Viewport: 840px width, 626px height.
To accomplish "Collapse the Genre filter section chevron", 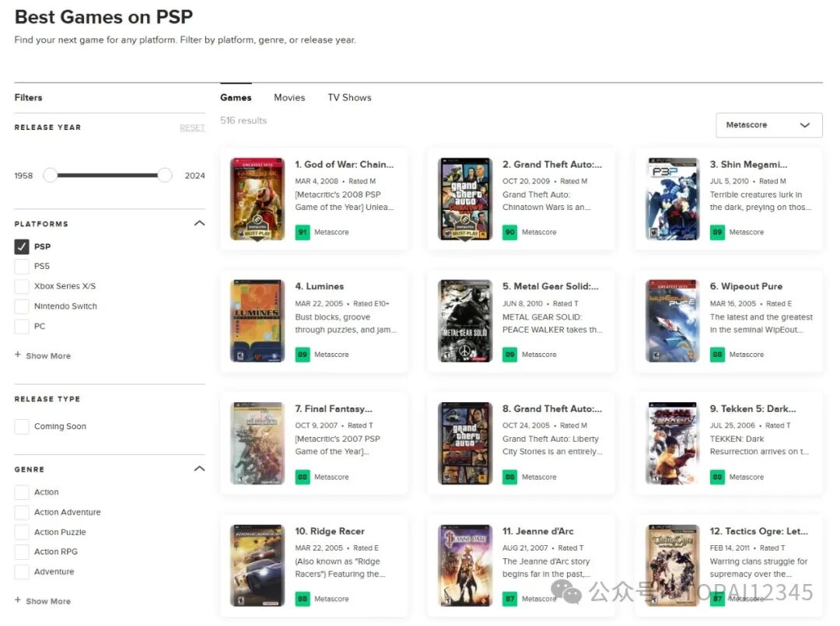I will [x=199, y=469].
